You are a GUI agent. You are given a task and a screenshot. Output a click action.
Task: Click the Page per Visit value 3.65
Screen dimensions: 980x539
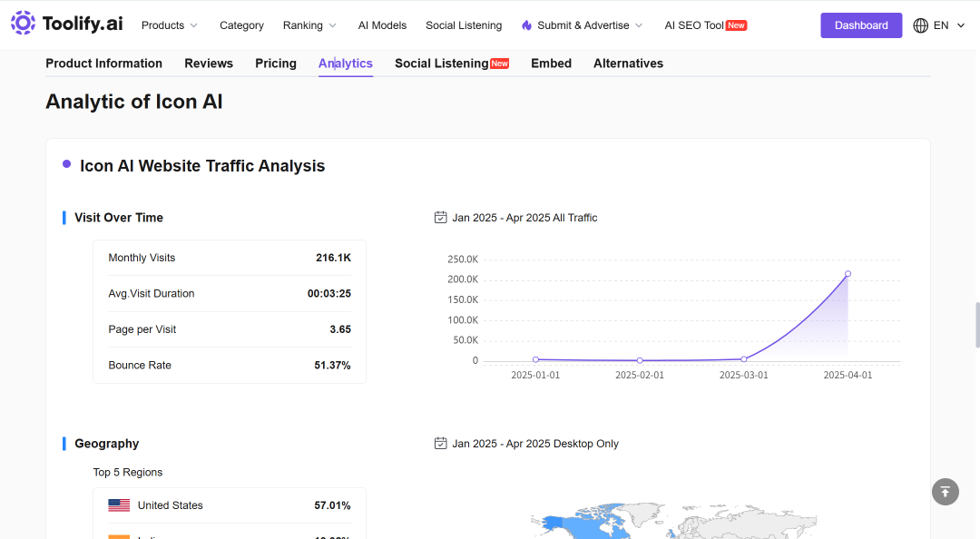coord(340,329)
